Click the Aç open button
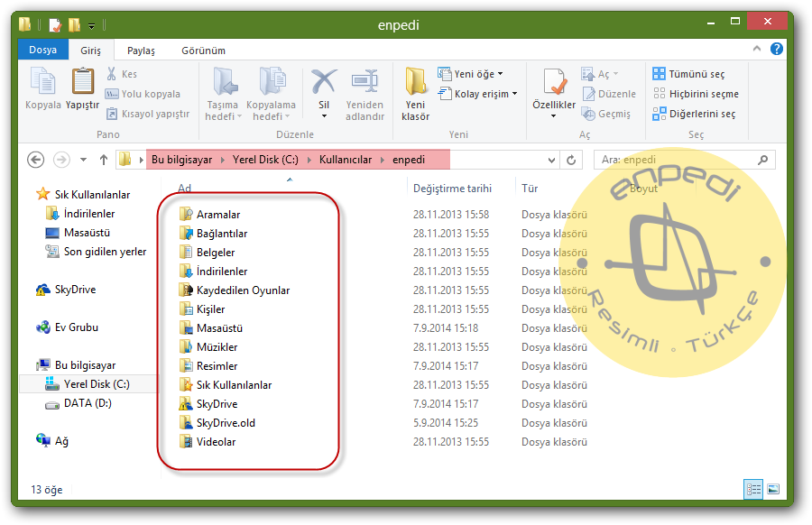 [x=600, y=74]
